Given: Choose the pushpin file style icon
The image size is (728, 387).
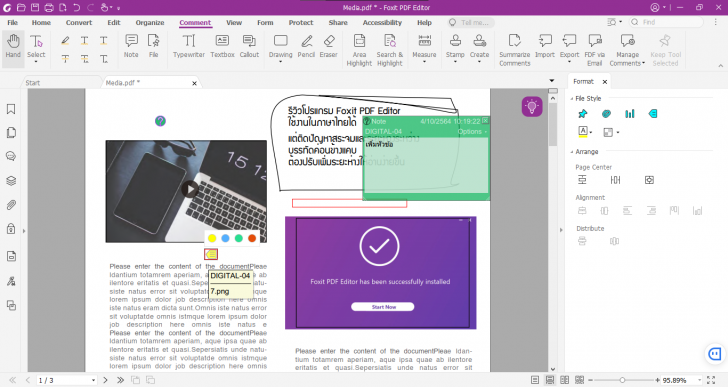Looking at the screenshot, I should point(583,114).
